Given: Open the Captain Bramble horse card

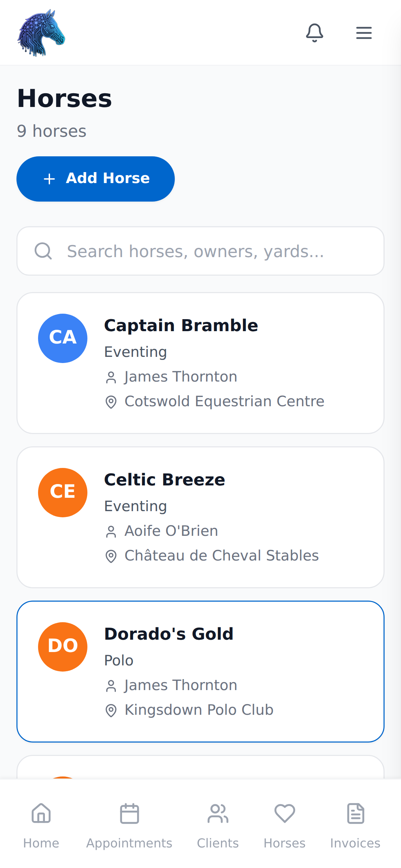Looking at the screenshot, I should pos(200,362).
